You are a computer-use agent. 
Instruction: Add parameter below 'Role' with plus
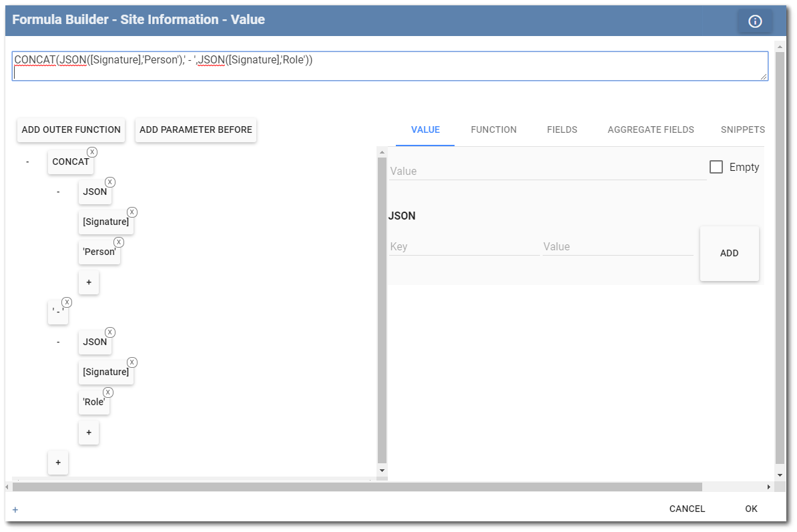pyautogui.click(x=89, y=433)
